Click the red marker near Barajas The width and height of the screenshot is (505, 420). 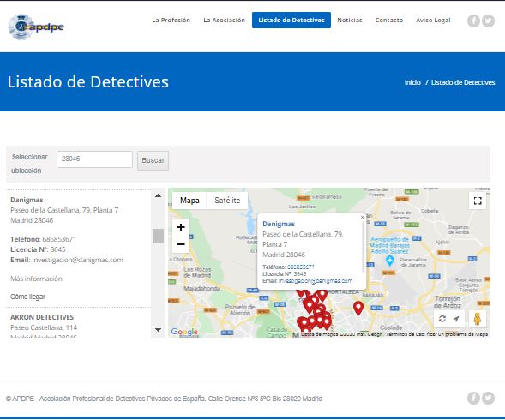(358, 308)
